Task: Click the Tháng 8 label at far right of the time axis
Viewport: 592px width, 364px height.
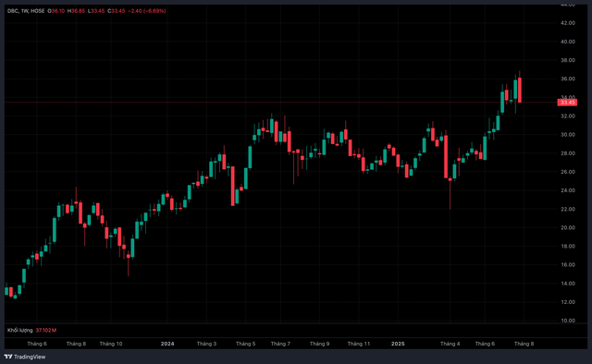Action: (524, 344)
